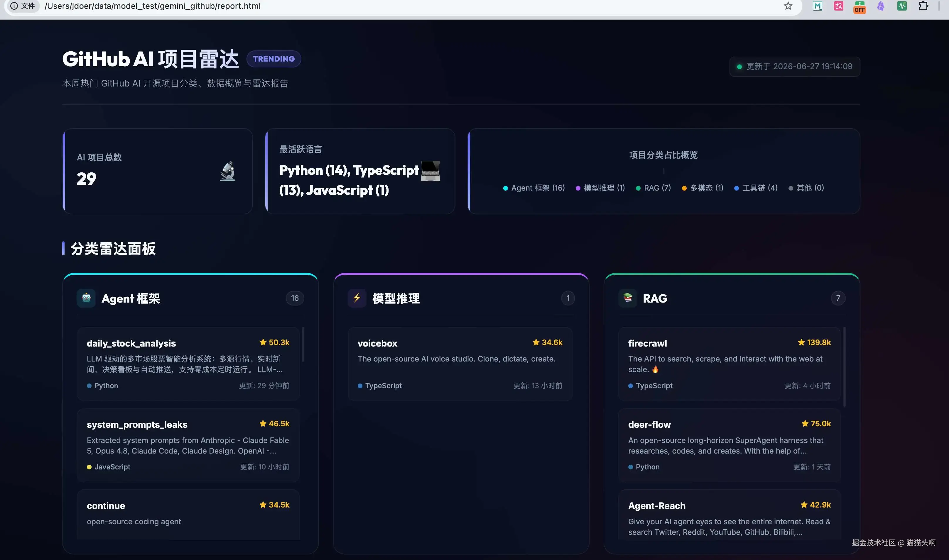Click the Agent 框架 panel scrollbar
Screen dimensions: 949x560
pyautogui.click(x=303, y=345)
